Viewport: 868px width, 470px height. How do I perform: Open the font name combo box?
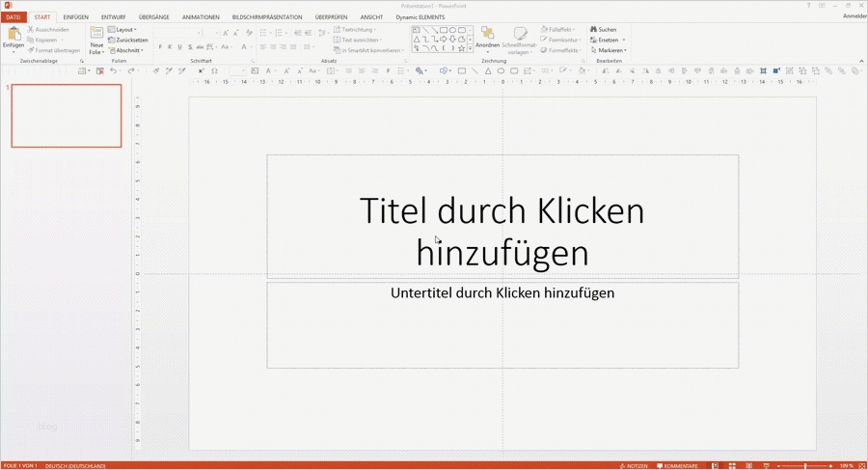[x=178, y=33]
